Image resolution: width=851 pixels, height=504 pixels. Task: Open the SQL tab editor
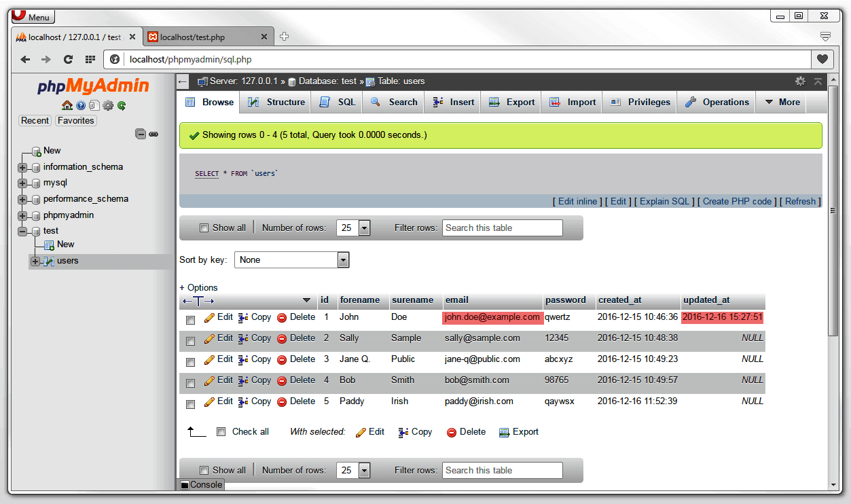(x=336, y=102)
